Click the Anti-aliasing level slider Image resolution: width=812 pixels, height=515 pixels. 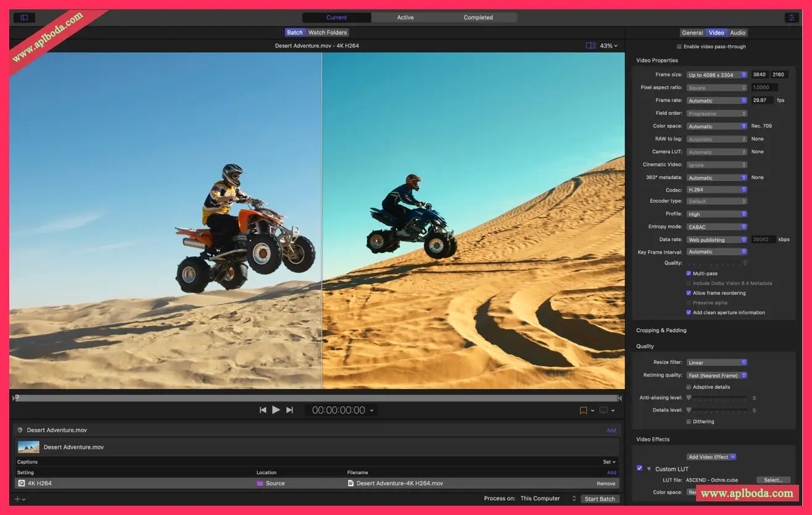tap(717, 398)
